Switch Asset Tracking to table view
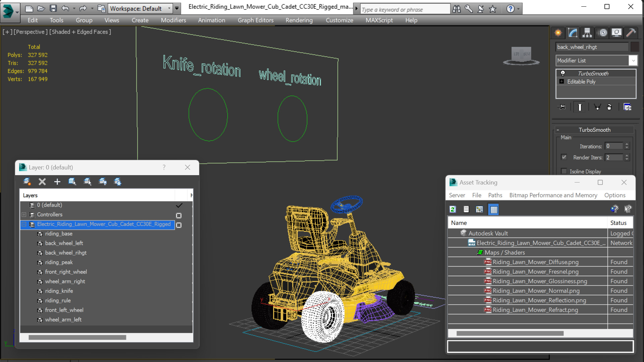This screenshot has width=644, height=362. pos(493,209)
